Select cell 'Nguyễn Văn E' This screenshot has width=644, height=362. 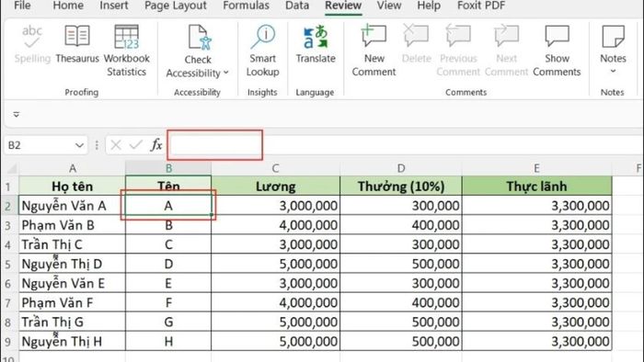click(73, 283)
